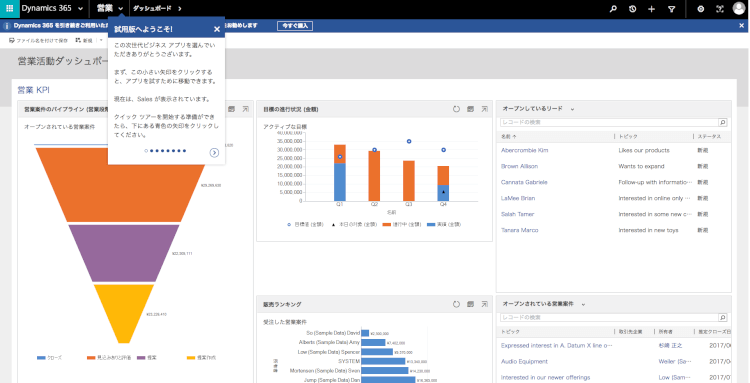Click the 今すぐ購入 button
The image size is (750, 383).
295,26
